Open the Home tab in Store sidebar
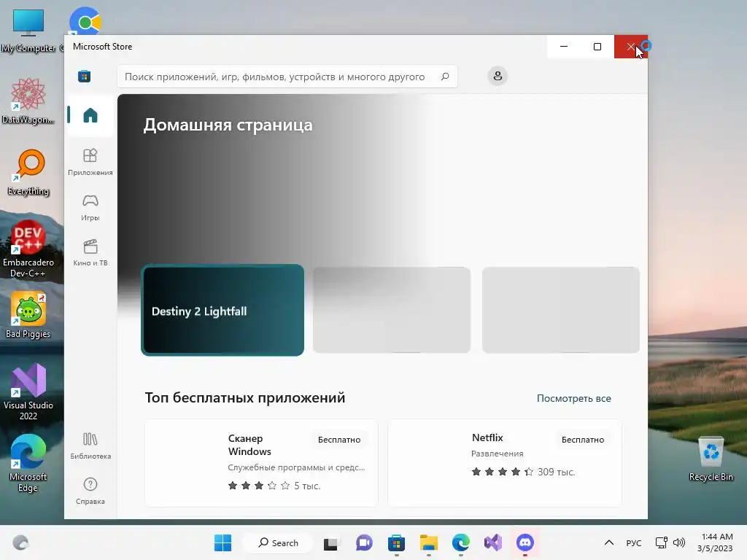The image size is (747, 560). pyautogui.click(x=90, y=116)
